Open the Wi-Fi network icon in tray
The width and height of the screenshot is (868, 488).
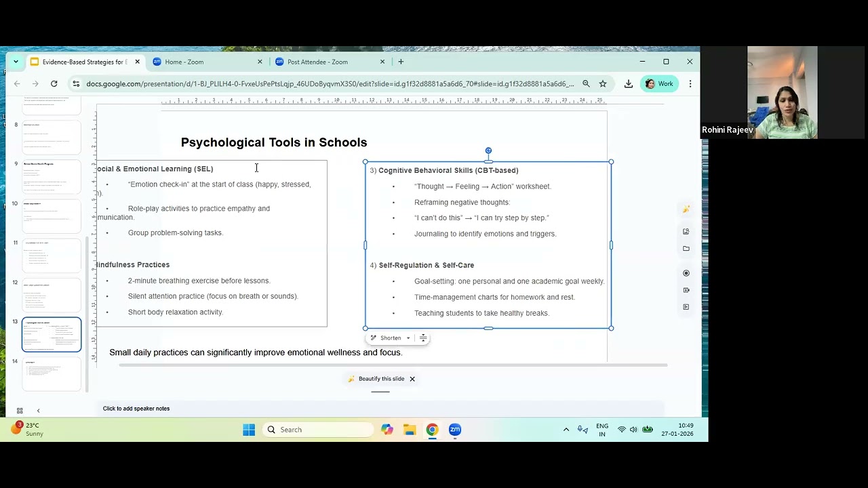622,430
